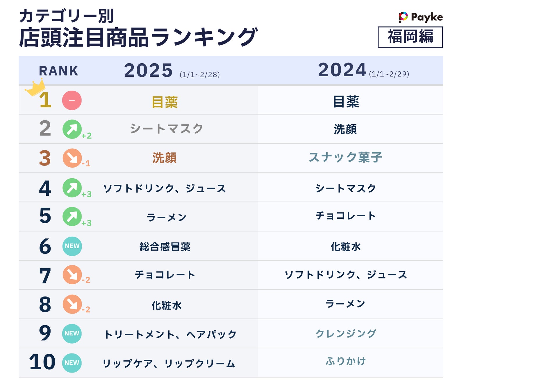Click the NEW badge at rank 10

click(x=72, y=363)
